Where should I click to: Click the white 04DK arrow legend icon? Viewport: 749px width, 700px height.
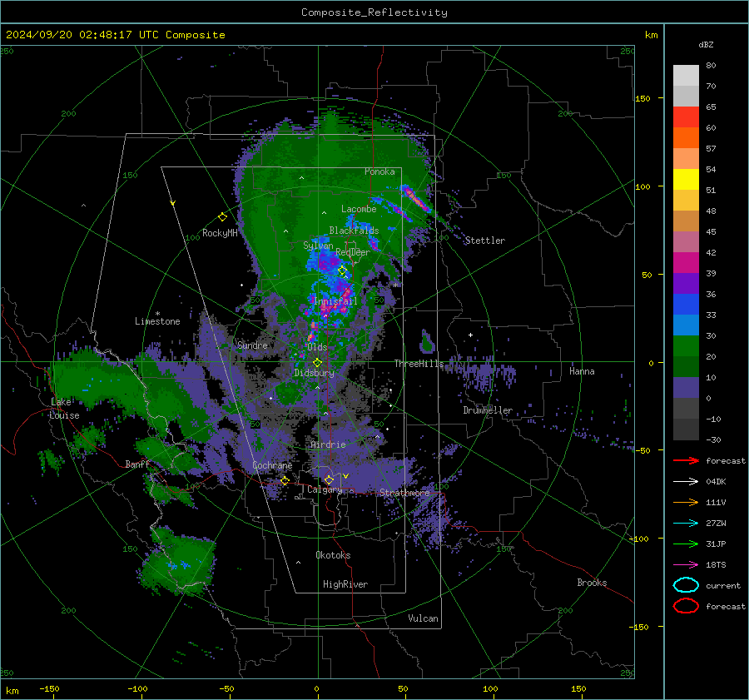[x=686, y=482]
